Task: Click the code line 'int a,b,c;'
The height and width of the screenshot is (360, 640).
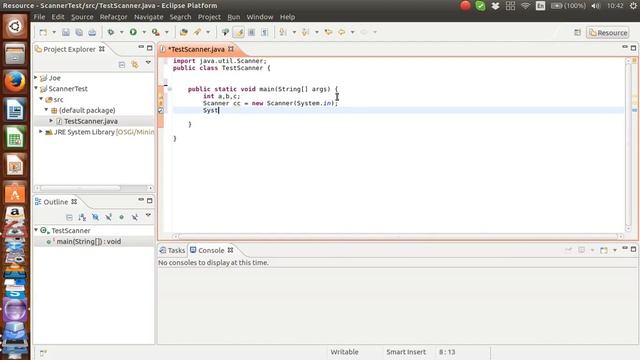Action: (222, 96)
